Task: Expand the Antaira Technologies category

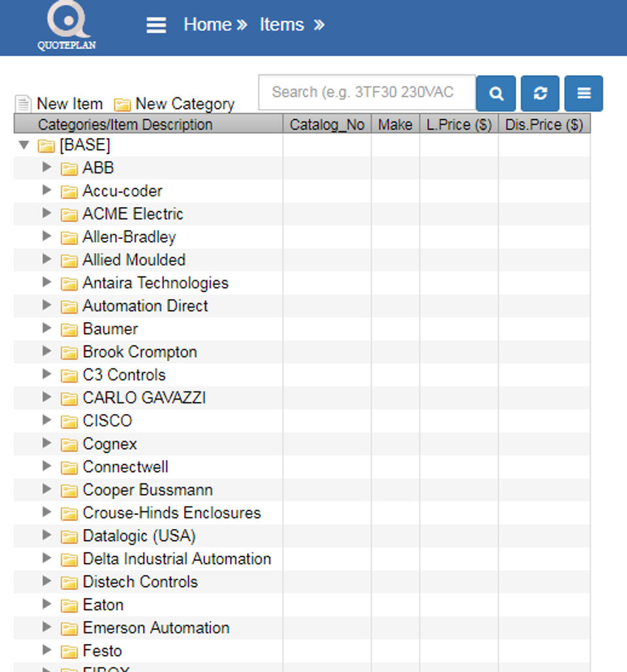Action: 47,282
